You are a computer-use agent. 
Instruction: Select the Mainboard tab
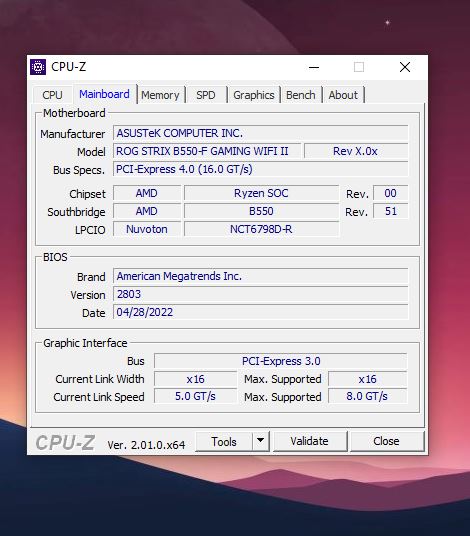104,94
